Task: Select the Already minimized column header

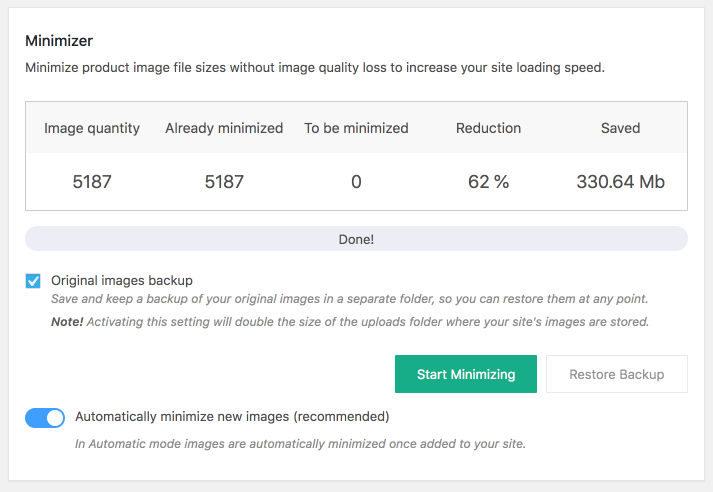Action: point(224,128)
